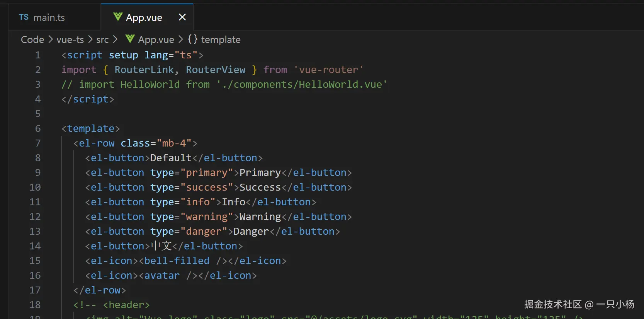Click the "success" type value
The image size is (644, 319).
pyautogui.click(x=207, y=187)
